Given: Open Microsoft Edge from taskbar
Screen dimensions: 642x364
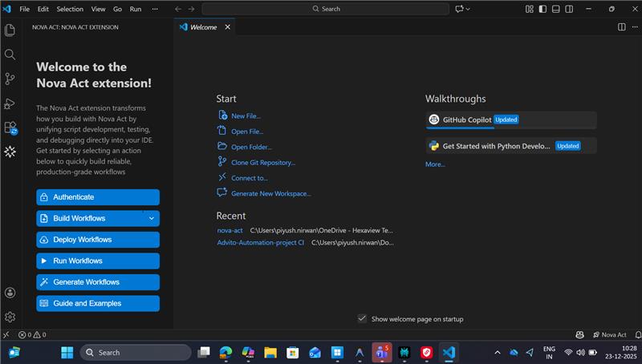Looking at the screenshot, I should coord(226,353).
